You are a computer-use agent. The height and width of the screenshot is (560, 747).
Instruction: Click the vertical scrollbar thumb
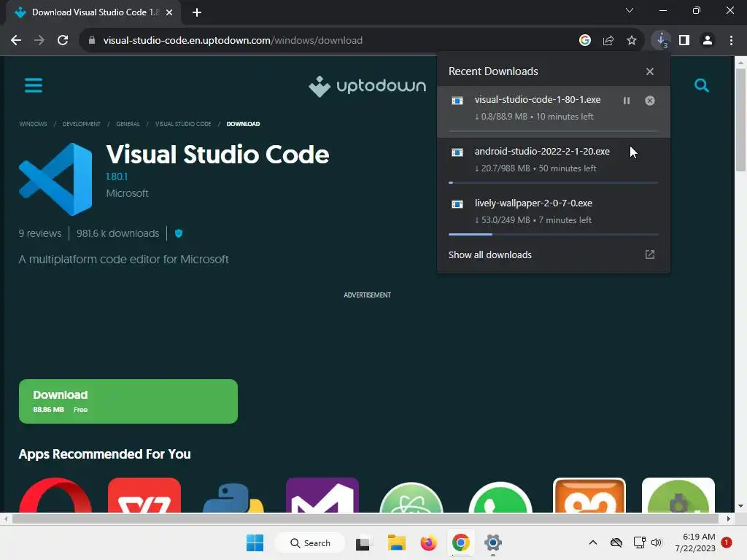click(740, 119)
